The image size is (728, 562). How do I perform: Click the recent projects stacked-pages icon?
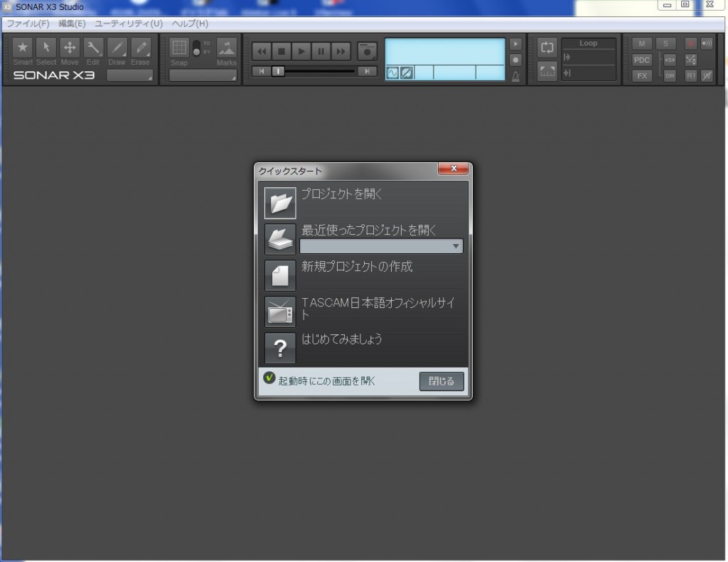point(280,239)
